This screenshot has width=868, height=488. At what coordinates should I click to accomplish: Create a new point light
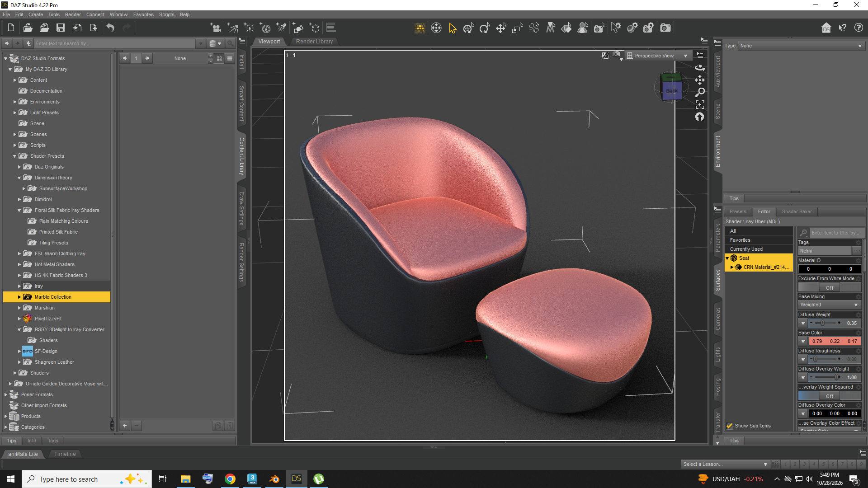249,28
